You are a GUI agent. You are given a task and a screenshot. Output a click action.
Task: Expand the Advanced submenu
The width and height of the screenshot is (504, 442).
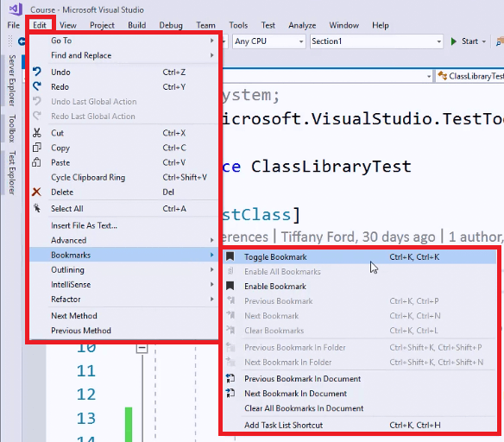point(123,240)
